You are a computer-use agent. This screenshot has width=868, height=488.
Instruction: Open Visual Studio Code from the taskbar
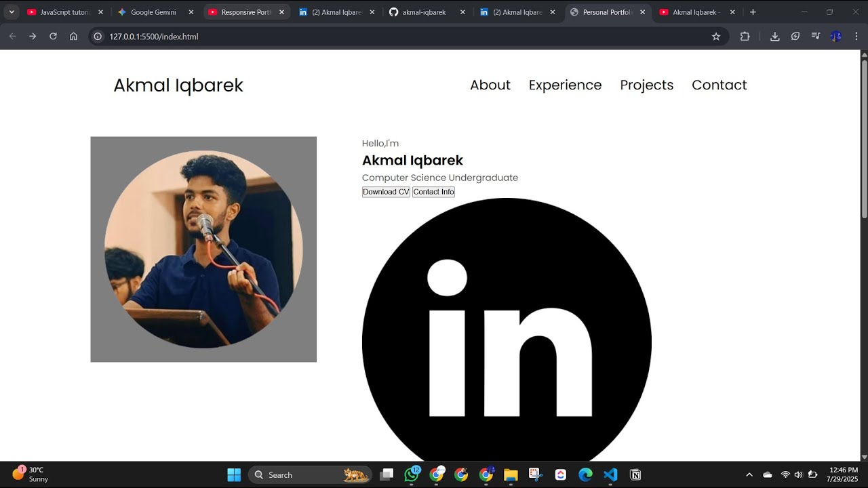[610, 475]
